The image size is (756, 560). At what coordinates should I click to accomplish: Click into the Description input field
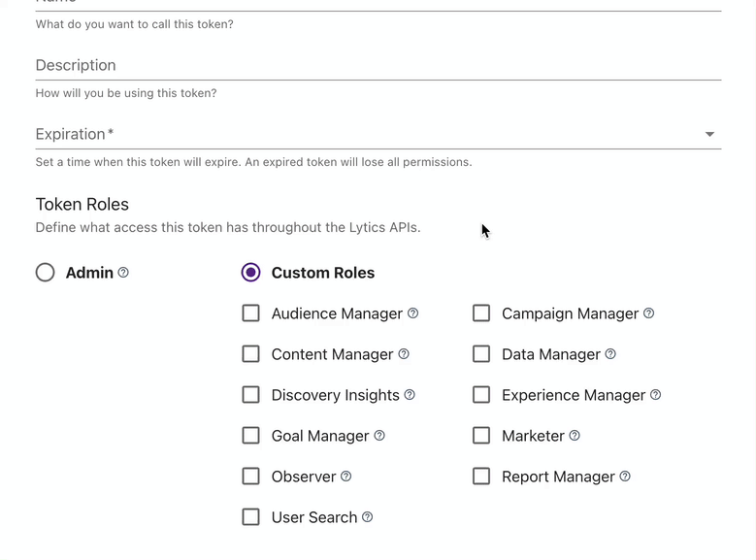click(378, 66)
